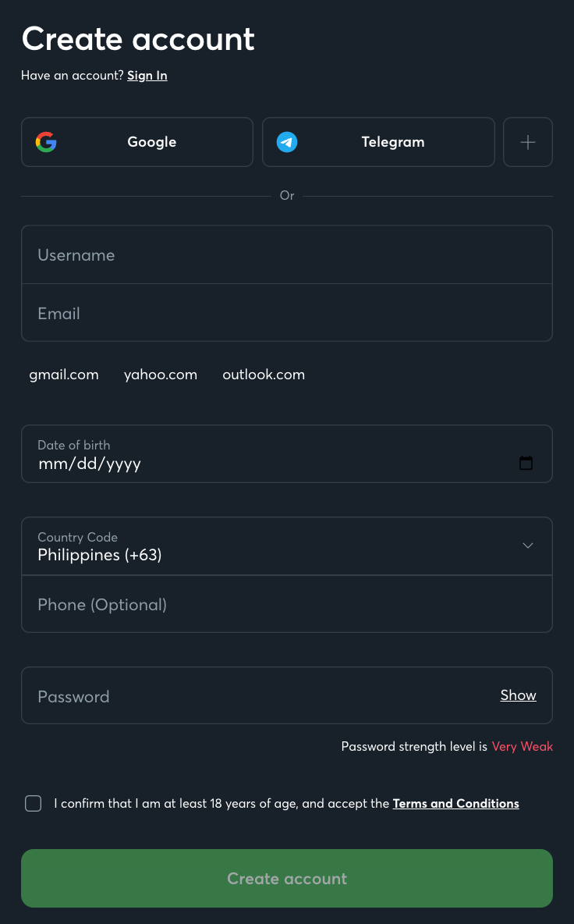Sign up with Telegram button

click(x=378, y=142)
